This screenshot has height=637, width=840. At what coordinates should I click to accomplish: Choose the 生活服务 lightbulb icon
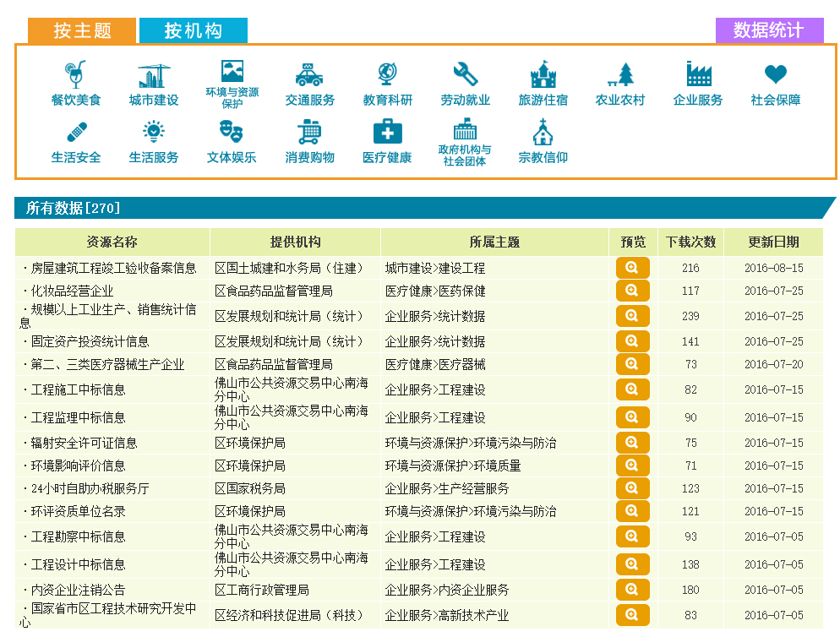click(154, 132)
